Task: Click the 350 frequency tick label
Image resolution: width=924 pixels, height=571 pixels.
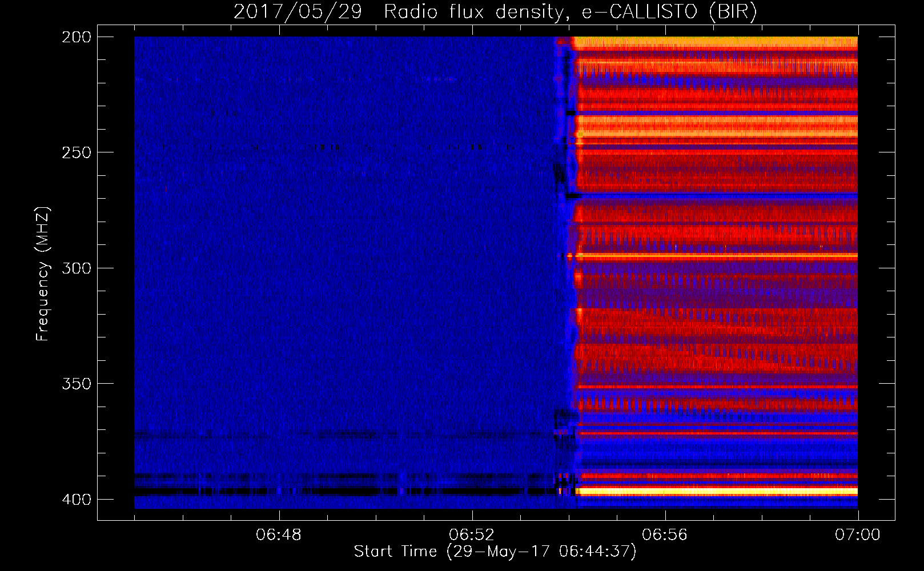Action: [77, 384]
